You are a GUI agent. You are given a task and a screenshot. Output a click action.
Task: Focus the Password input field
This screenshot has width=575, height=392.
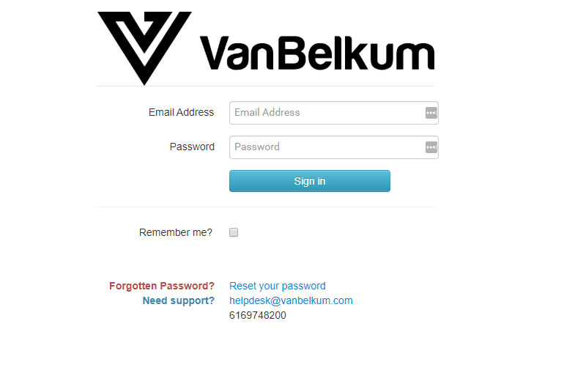click(334, 147)
